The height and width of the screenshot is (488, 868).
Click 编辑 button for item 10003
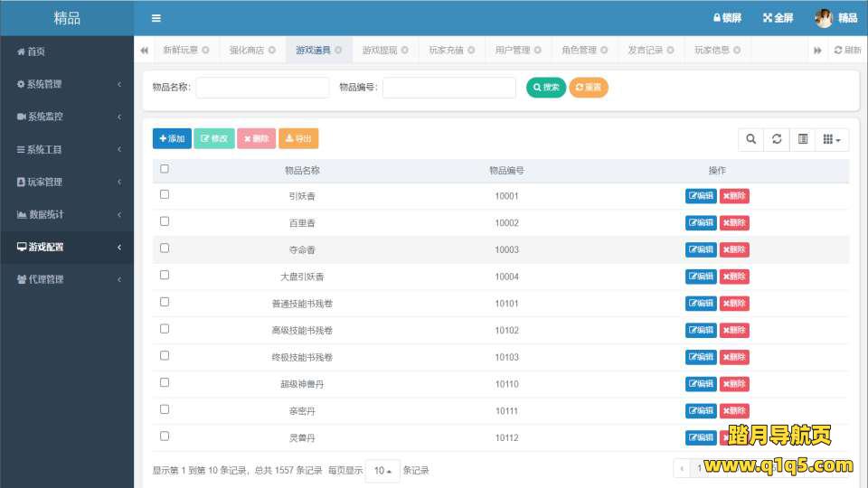pos(701,249)
